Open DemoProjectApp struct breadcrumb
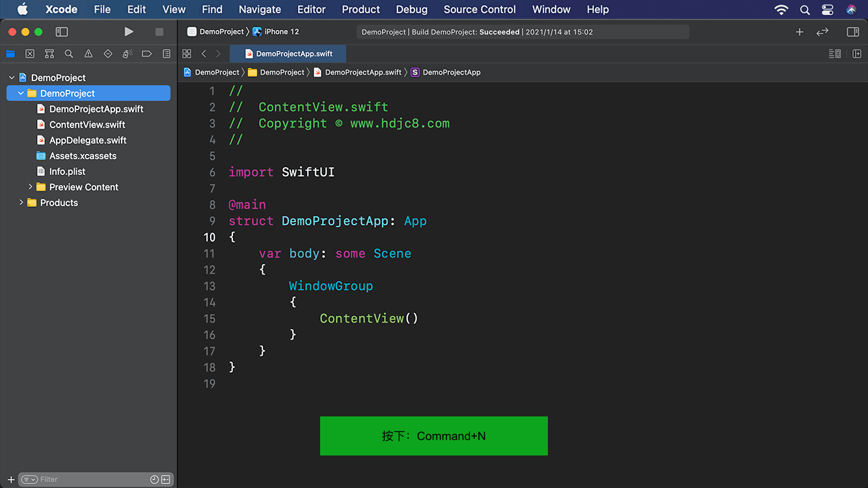The width and height of the screenshot is (868, 488). (446, 72)
